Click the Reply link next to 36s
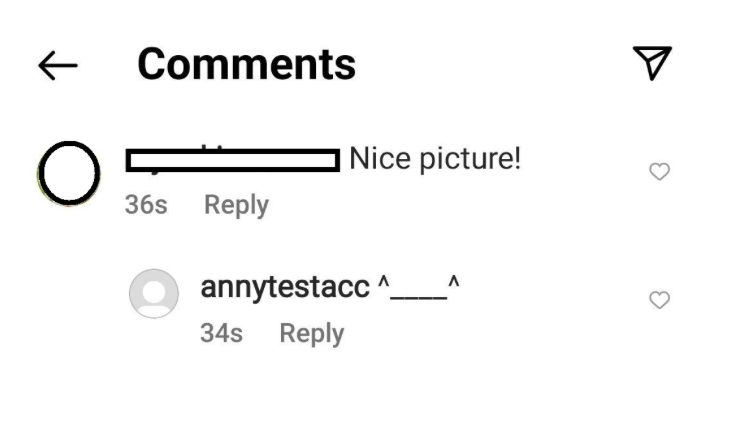 pos(237,205)
